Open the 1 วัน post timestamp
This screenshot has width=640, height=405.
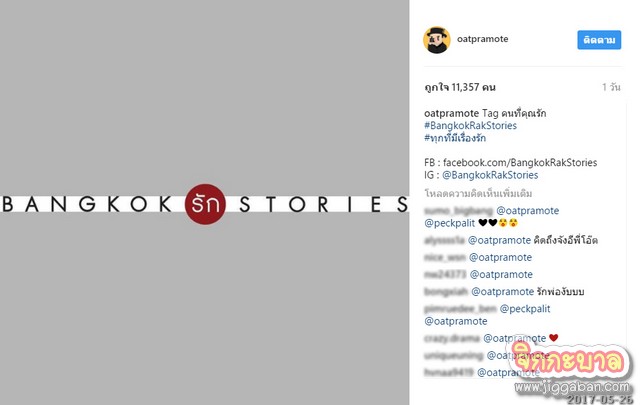click(611, 87)
